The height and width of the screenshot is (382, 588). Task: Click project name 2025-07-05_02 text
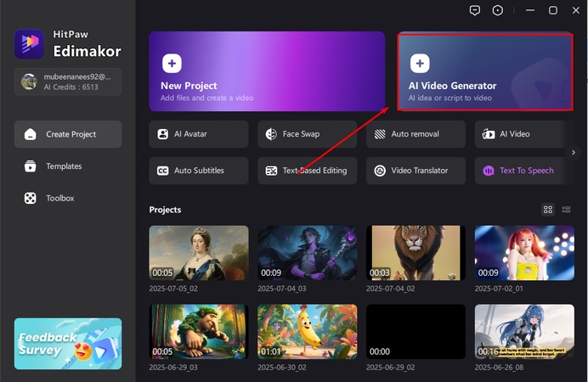tap(173, 289)
